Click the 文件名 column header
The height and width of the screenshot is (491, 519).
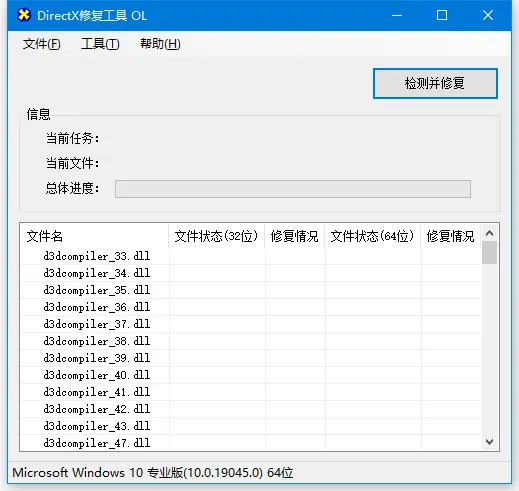click(94, 236)
